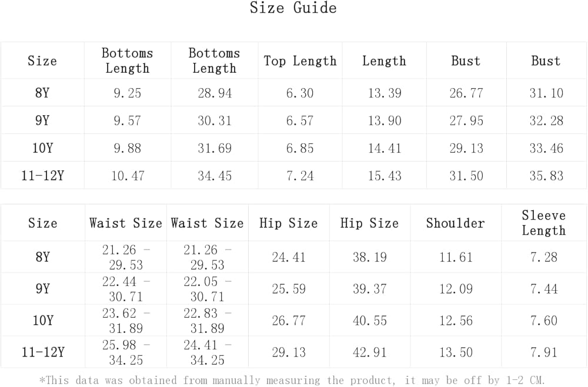Click the Size Guide title
Screen dimensions: 588x387
(293, 8)
